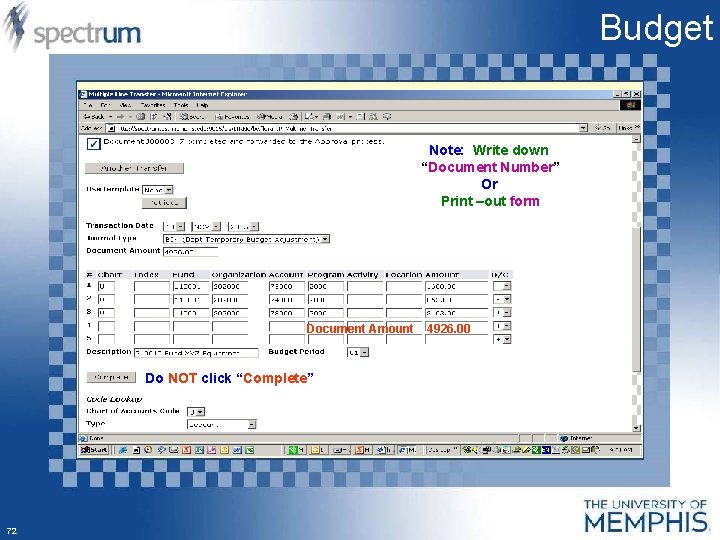Open the D/C dropdown in row 3
720x540 pixels.
(502, 313)
